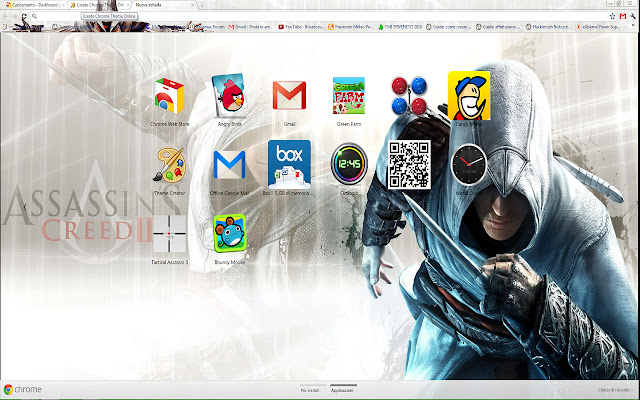
Task: Open the iXtreme Power Supply bookmark
Action: 598,27
